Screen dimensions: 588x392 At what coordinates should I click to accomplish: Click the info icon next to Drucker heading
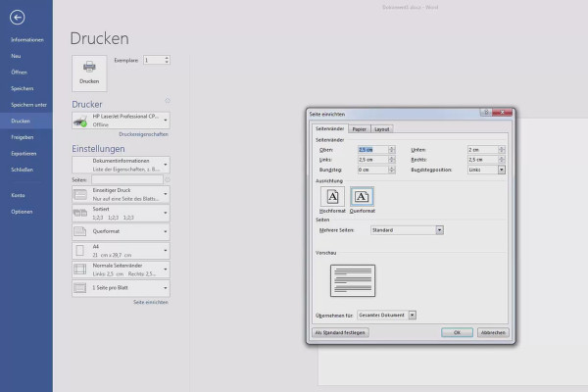click(168, 101)
